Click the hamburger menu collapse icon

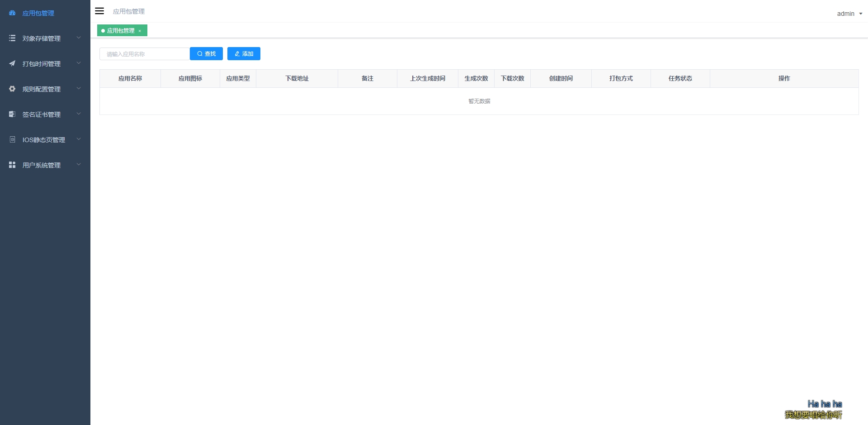[x=99, y=11]
